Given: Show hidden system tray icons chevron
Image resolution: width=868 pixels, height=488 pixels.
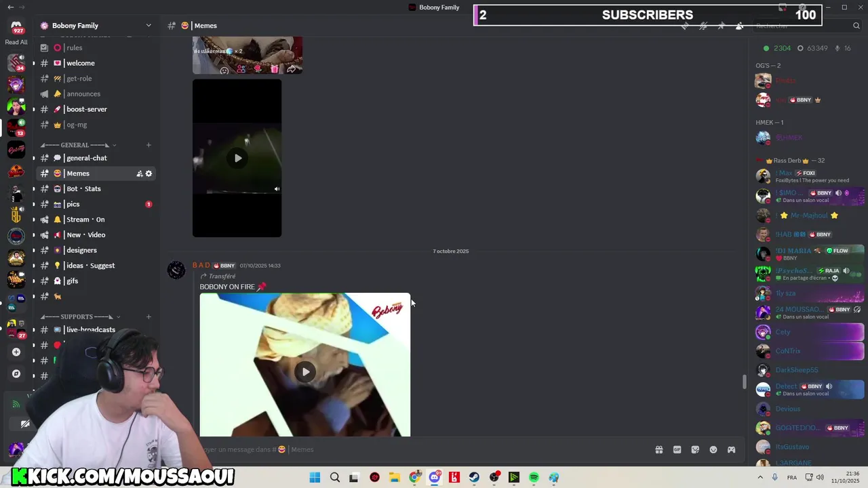Looking at the screenshot, I should (759, 478).
